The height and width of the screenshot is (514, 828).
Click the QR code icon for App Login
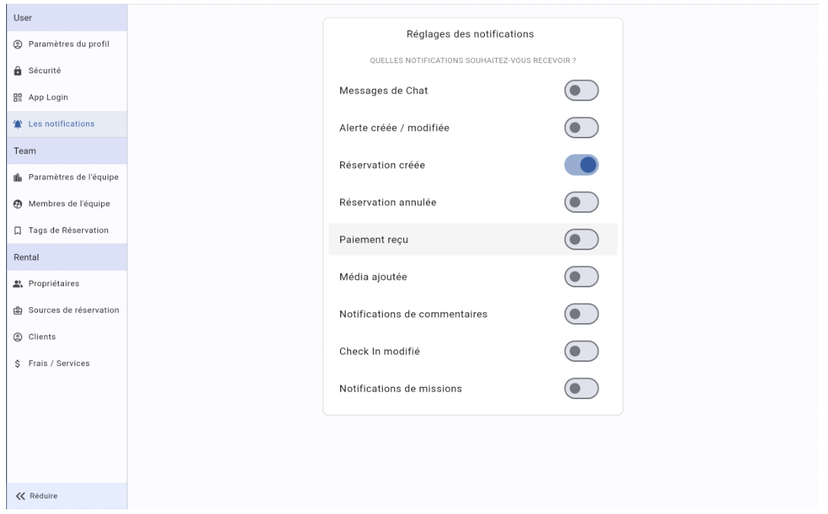18,97
